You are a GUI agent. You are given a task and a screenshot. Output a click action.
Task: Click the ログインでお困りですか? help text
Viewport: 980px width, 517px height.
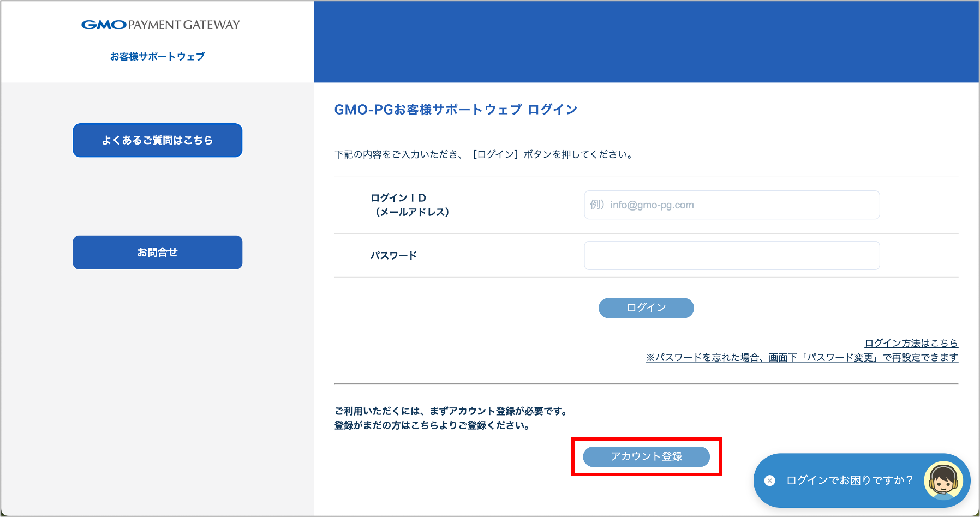pyautogui.click(x=850, y=480)
